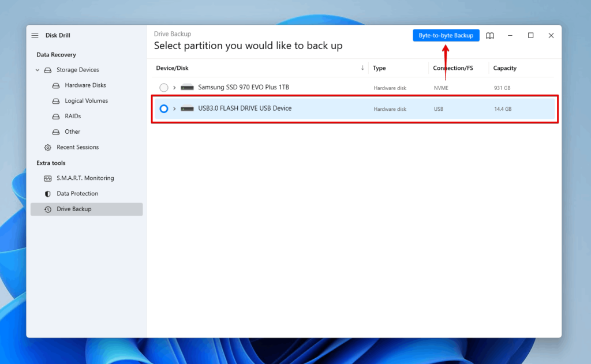
Task: Open the hamburger menu beside Disk Drill
Action: tap(35, 36)
